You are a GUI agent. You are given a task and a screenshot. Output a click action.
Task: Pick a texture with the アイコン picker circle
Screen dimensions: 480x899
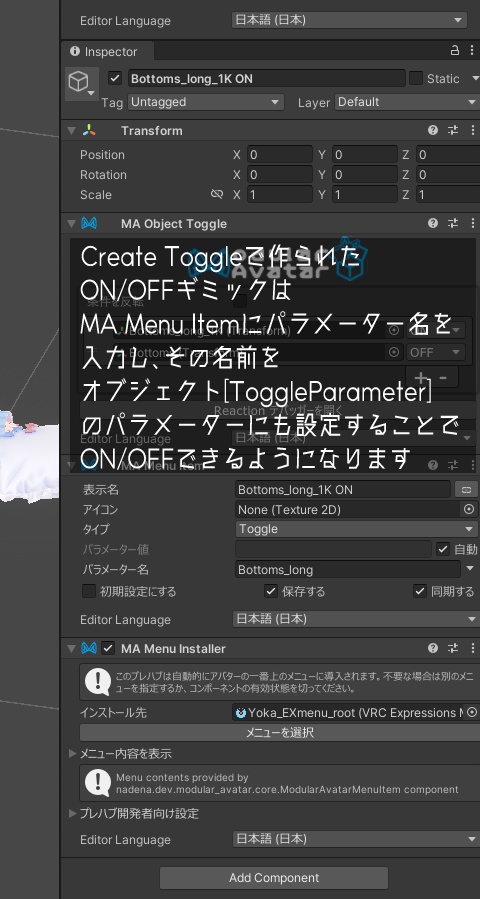click(469, 509)
